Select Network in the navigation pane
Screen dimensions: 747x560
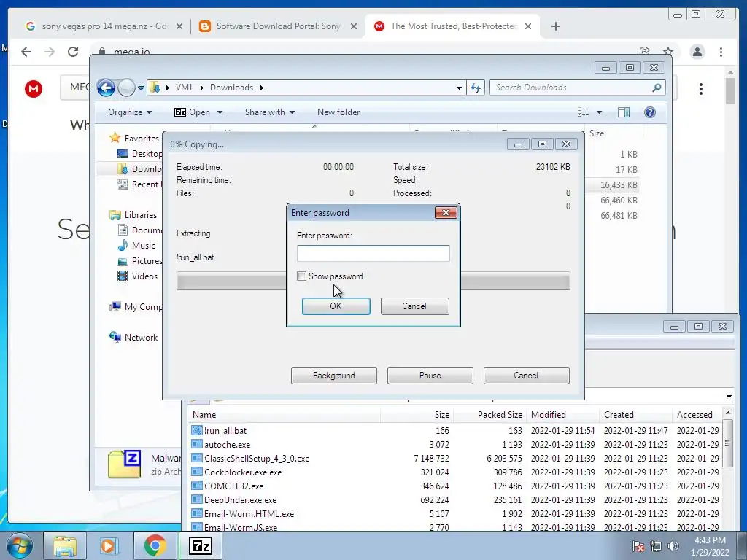[x=134, y=338]
